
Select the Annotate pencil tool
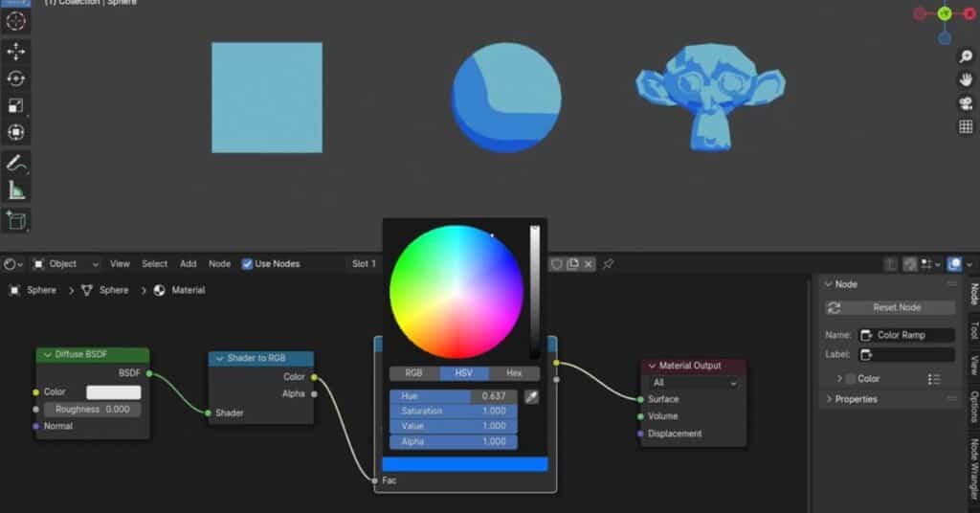(x=16, y=163)
